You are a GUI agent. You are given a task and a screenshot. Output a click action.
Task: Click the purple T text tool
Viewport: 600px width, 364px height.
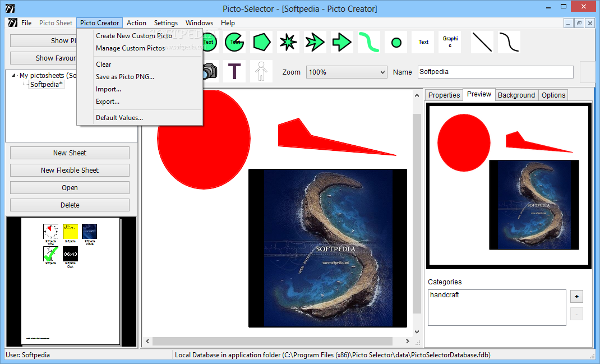pyautogui.click(x=234, y=71)
